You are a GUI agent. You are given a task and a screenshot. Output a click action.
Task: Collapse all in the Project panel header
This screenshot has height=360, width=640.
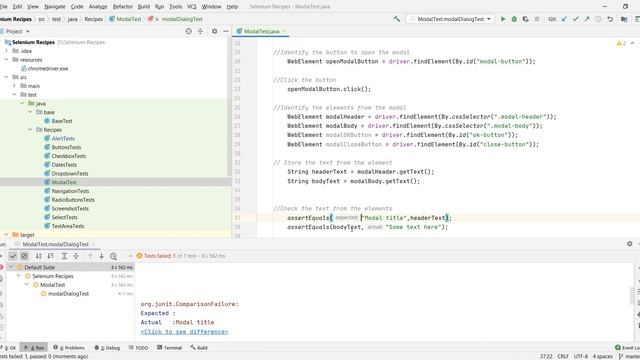(200, 31)
